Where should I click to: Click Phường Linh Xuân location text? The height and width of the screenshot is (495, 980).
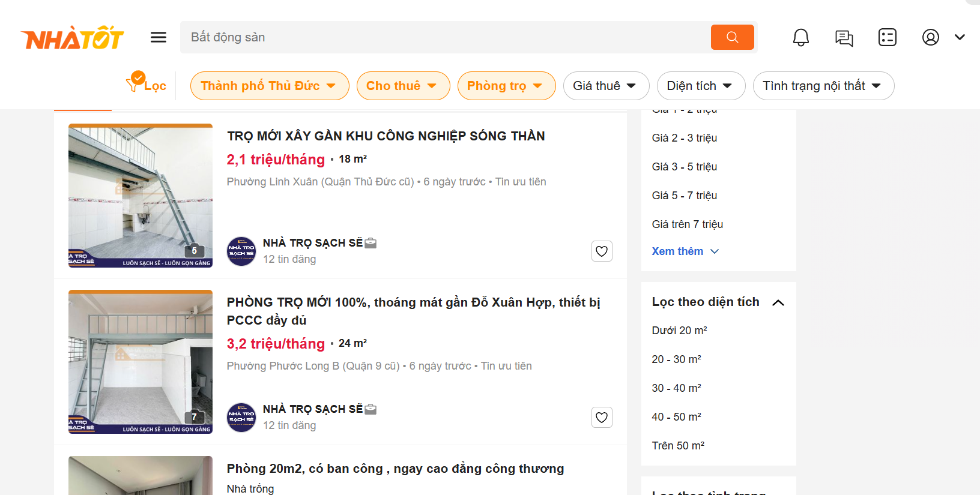tap(320, 182)
